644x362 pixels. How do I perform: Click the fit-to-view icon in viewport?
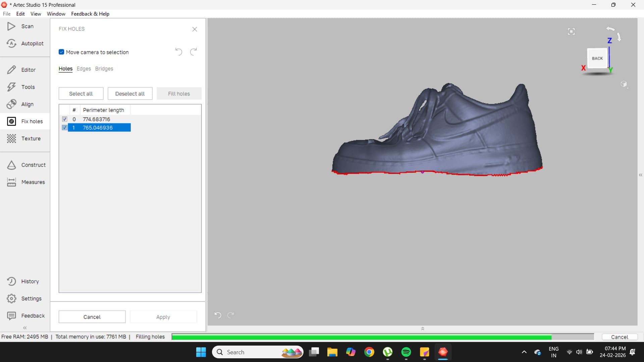pos(571,32)
